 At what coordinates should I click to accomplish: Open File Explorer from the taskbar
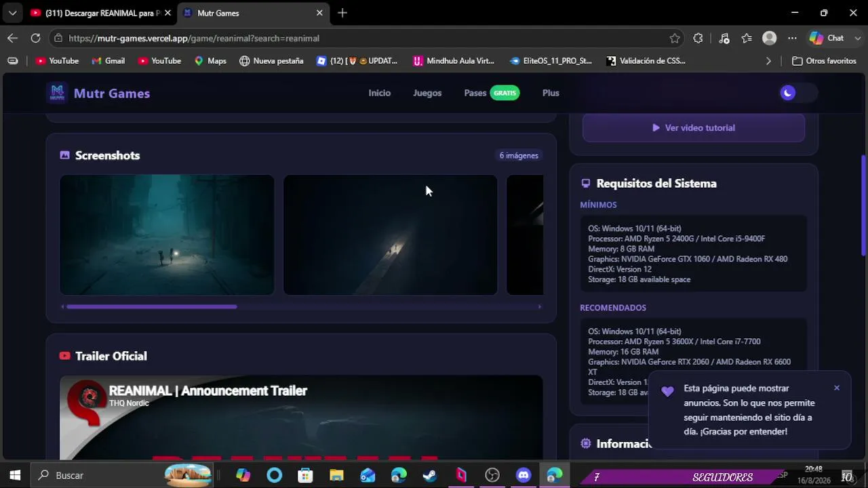[336, 475]
